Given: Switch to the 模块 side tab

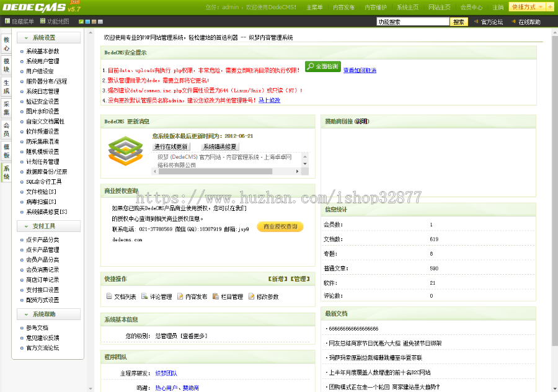Looking at the screenshot, I should click(x=6, y=65).
